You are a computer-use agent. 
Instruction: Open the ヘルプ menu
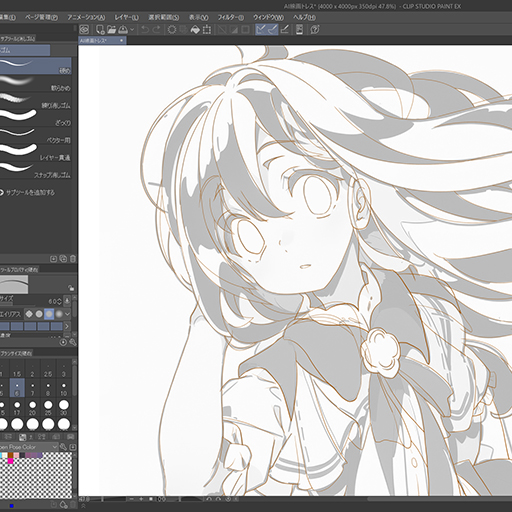point(304,17)
